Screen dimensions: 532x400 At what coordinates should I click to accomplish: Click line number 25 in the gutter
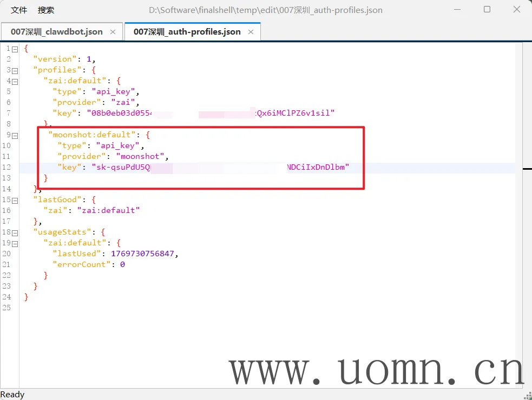[6, 308]
